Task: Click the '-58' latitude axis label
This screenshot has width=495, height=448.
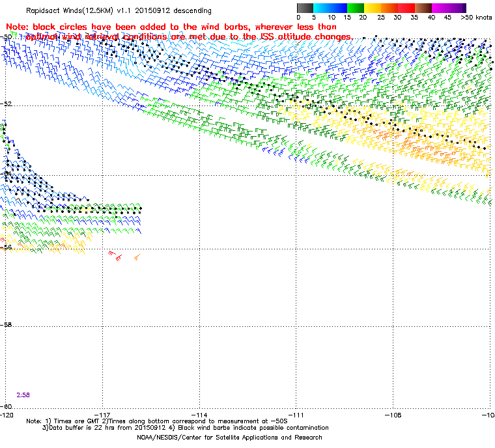Action: [7, 324]
